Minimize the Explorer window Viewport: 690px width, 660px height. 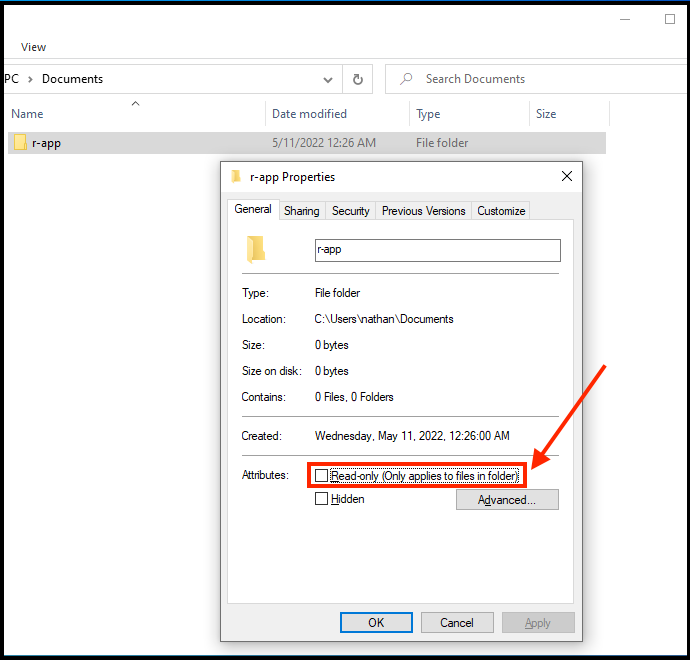click(x=625, y=19)
